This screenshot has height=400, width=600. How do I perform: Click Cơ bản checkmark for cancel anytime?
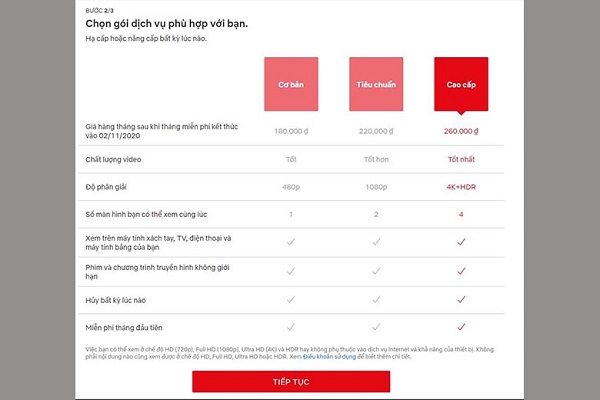[291, 298]
